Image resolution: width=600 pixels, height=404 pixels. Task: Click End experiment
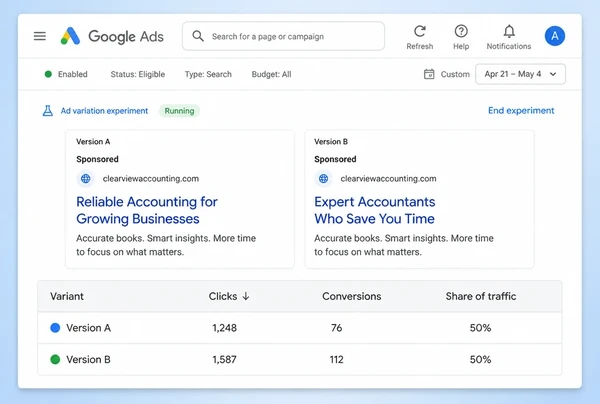click(521, 111)
